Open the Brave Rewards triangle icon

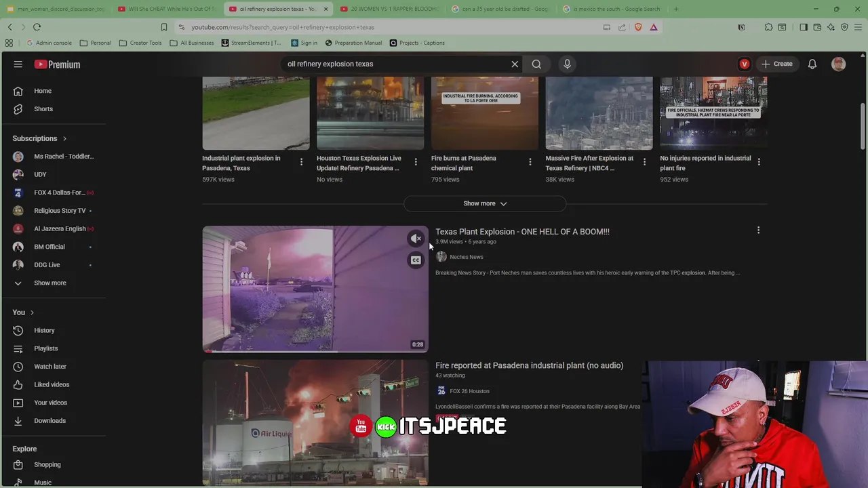(654, 27)
